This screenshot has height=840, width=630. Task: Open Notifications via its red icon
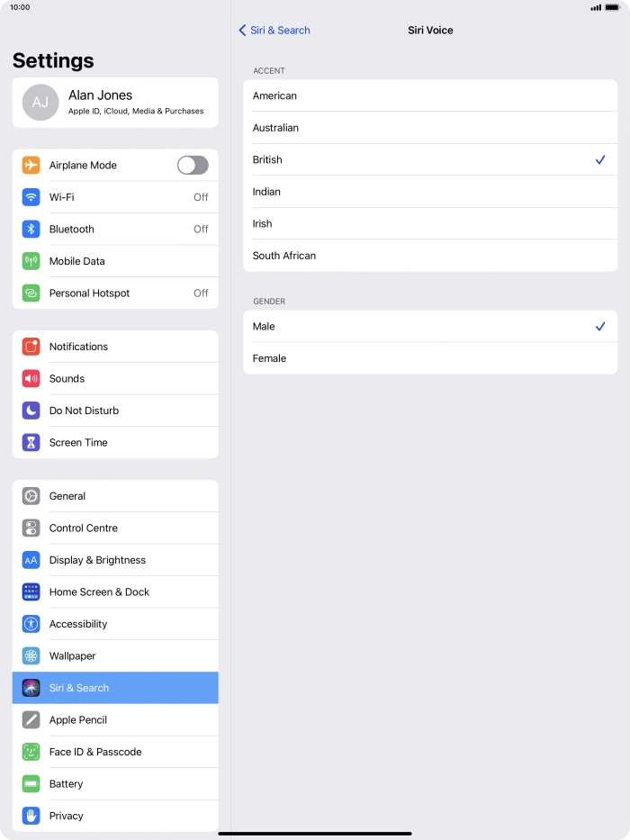coord(31,347)
